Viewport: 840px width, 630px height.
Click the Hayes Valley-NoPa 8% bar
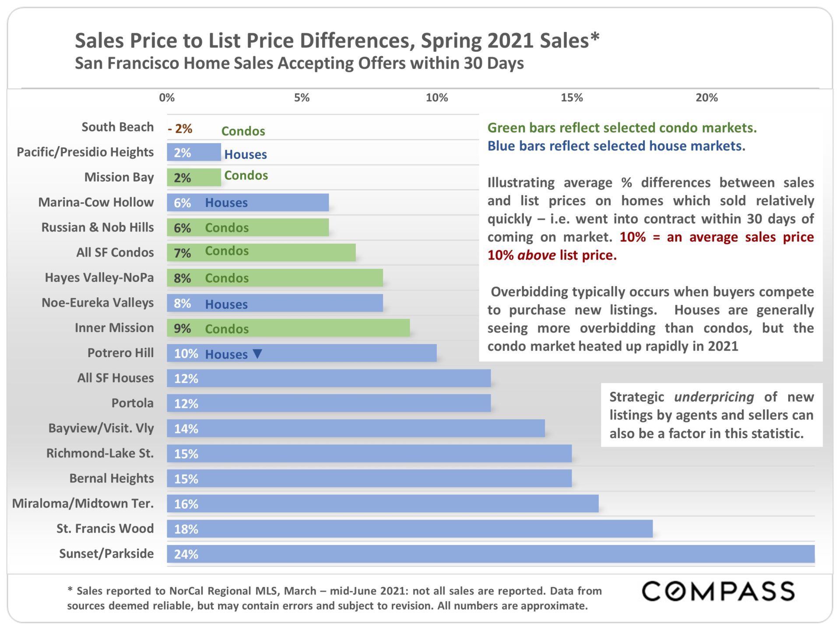[x=275, y=278]
